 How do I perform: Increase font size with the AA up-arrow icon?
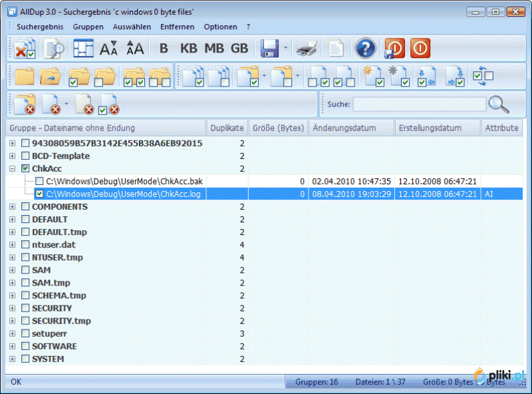(135, 48)
